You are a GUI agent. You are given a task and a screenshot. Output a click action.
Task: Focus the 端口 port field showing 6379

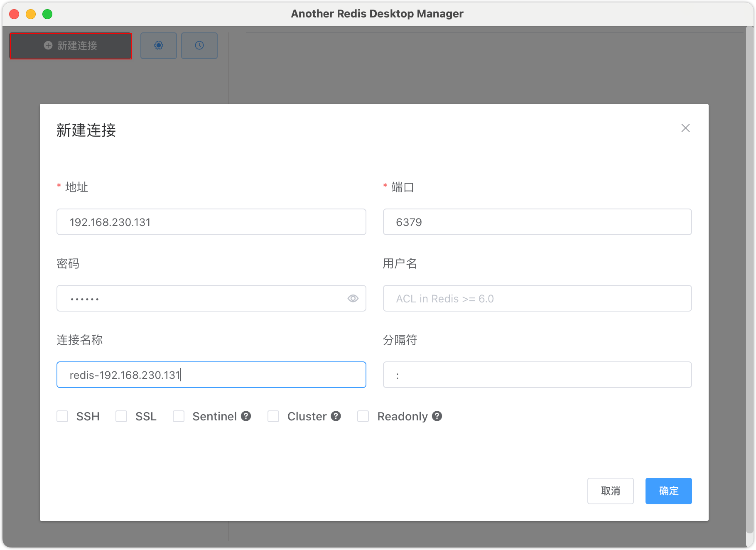coord(538,222)
